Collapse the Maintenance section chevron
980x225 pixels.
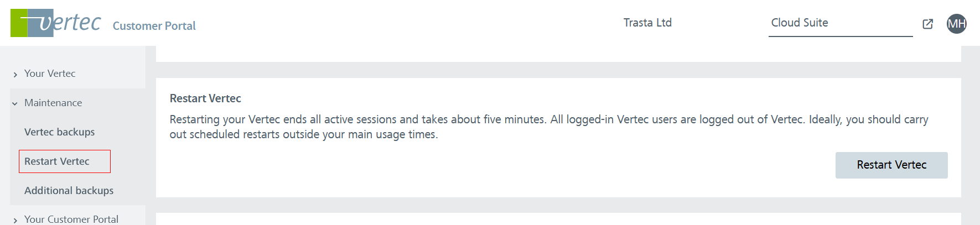[x=15, y=103]
